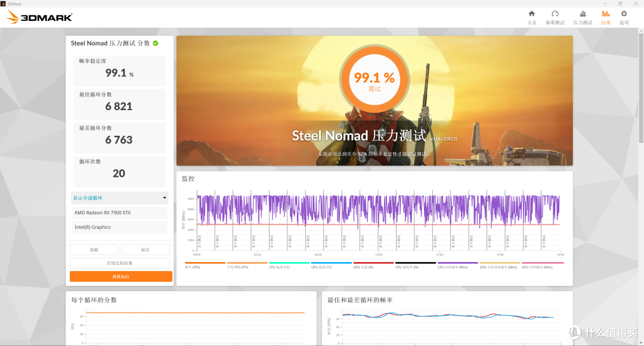
Task: Click the Steel Nomad 压力测试 banner title
Action: click(358, 136)
